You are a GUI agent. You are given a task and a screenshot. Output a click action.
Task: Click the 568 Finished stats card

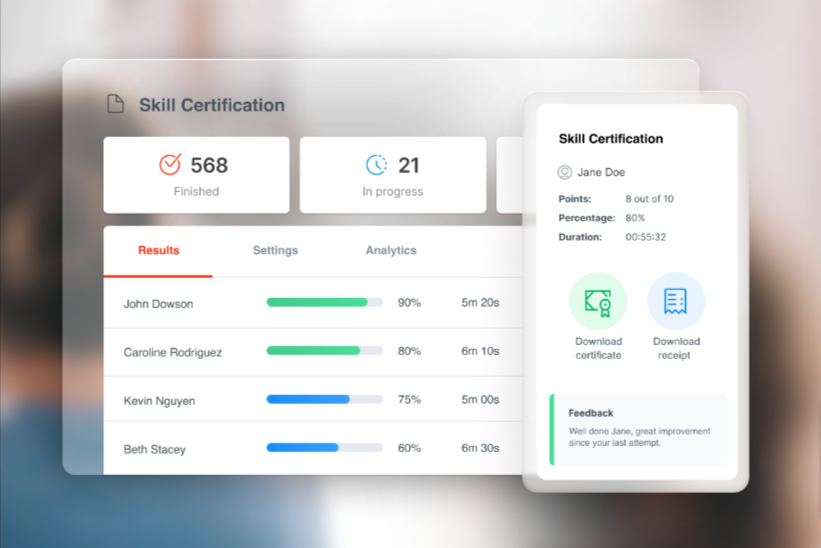pos(196,175)
